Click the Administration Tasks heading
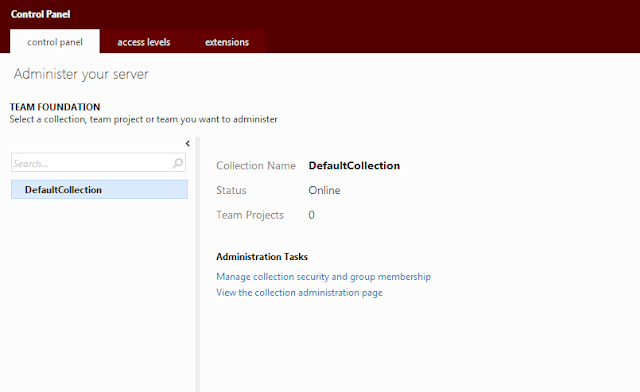This screenshot has height=392, width=640. 262,256
